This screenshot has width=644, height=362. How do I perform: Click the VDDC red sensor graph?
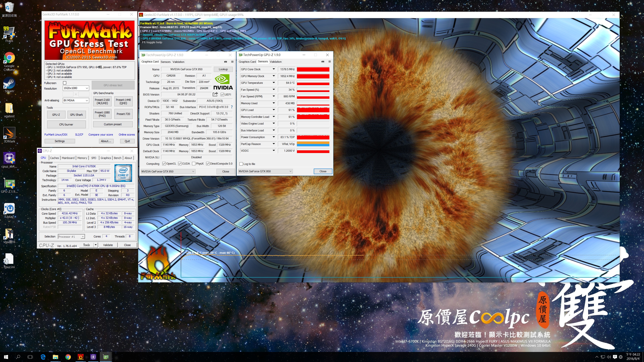coord(313,151)
